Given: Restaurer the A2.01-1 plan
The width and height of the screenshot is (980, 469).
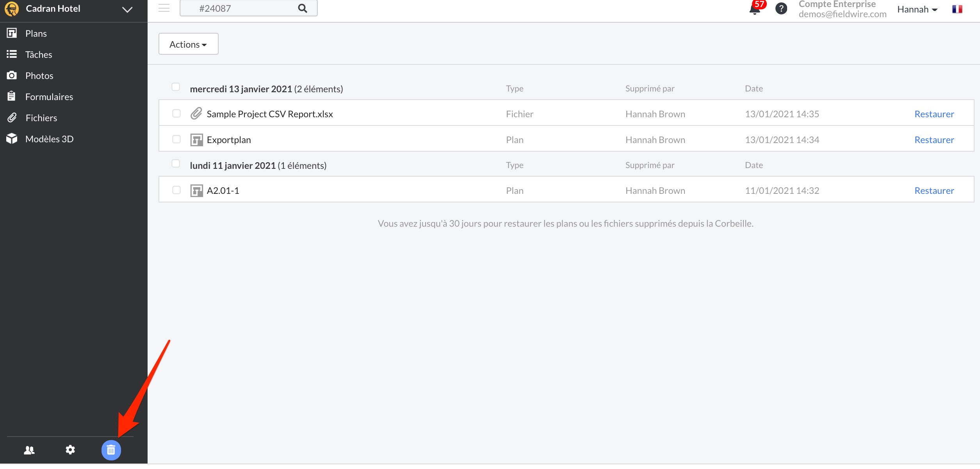Looking at the screenshot, I should pyautogui.click(x=934, y=191).
